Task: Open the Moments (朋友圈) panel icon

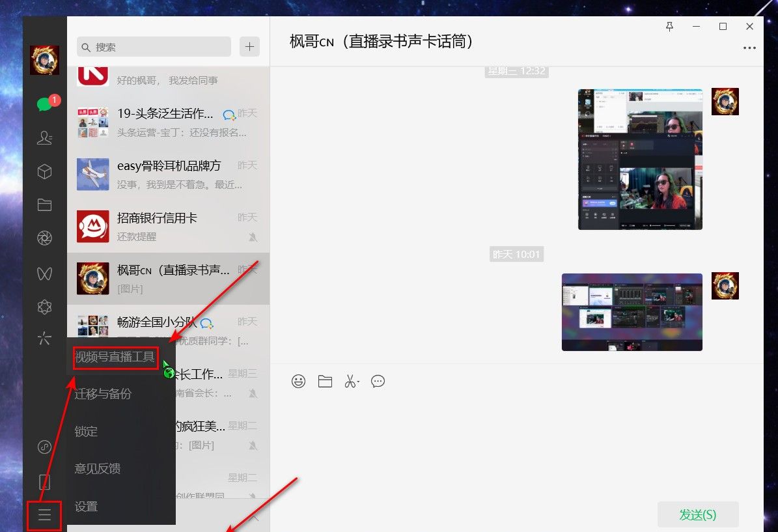Action: click(44, 238)
